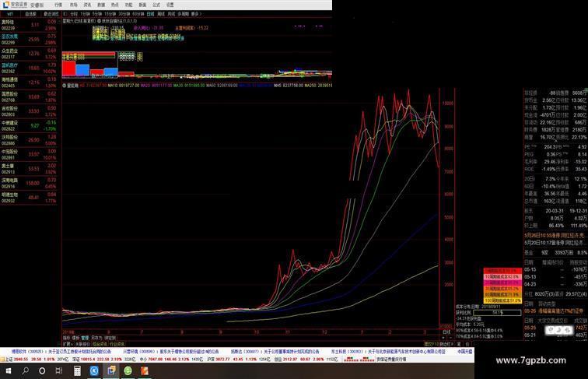588x379 pixels.
Task: Open 博思软件 (300525) announcement in ticker
Action: 61,352
